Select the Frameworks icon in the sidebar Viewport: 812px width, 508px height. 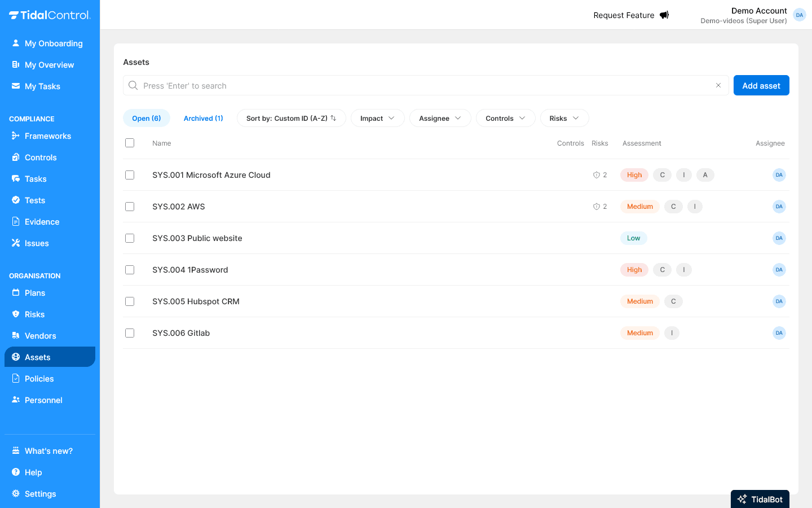coord(14,135)
